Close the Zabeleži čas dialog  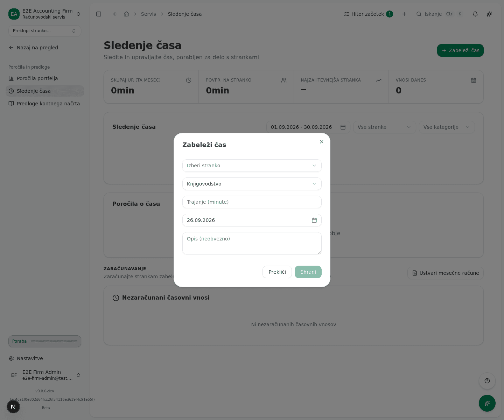point(322,142)
